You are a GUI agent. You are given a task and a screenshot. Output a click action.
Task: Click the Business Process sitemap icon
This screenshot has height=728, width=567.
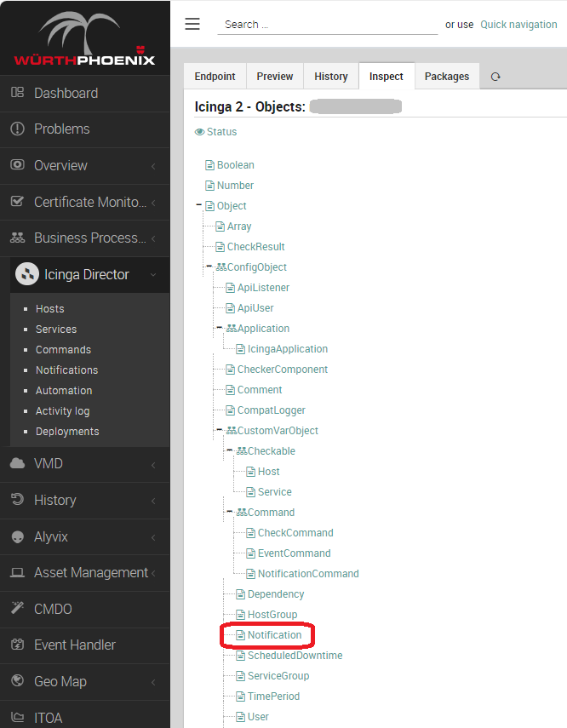tap(17, 238)
